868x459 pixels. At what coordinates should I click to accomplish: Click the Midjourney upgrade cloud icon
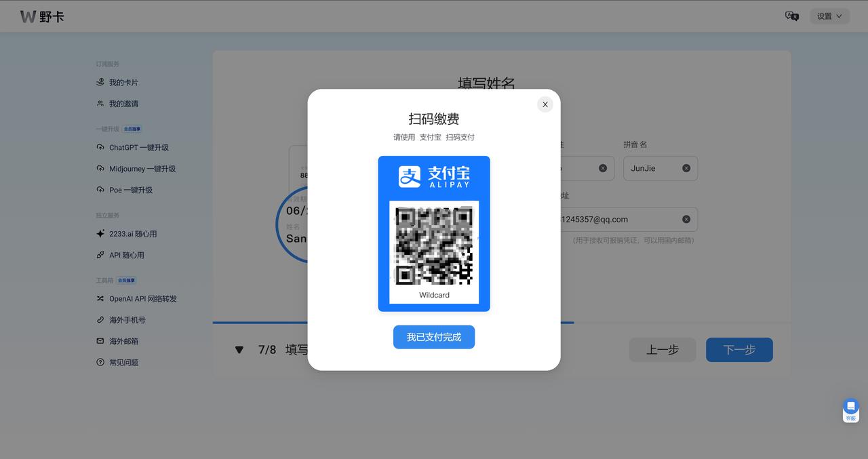pos(100,169)
